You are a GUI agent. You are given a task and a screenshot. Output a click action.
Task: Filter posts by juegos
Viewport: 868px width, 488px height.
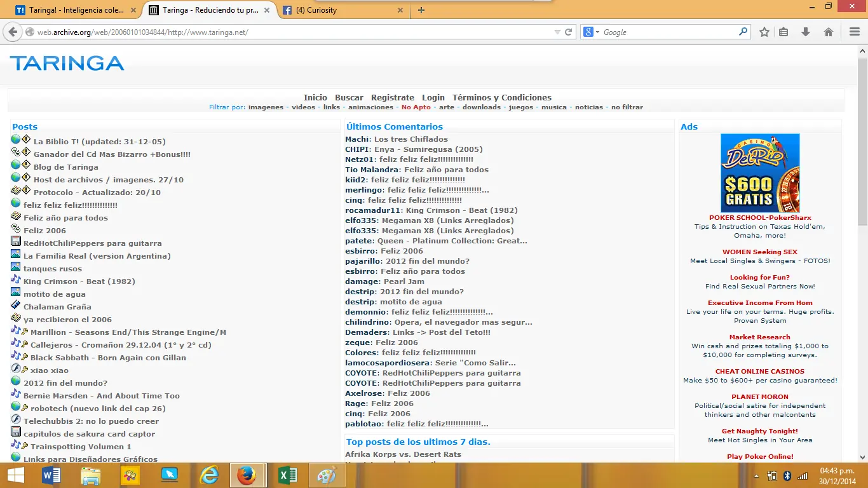point(521,107)
